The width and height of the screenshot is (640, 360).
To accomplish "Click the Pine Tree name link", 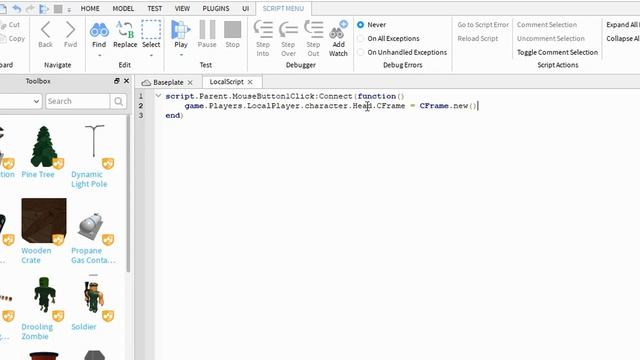I will click(x=38, y=174).
